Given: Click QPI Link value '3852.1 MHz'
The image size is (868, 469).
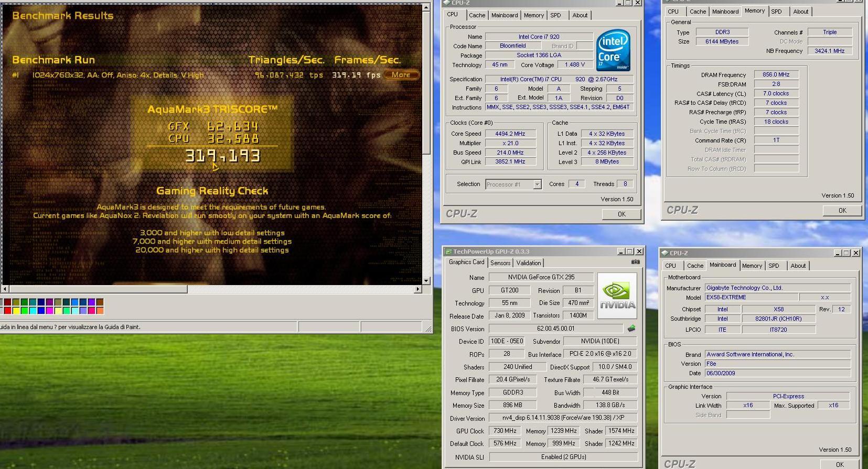Looking at the screenshot, I should [x=510, y=161].
